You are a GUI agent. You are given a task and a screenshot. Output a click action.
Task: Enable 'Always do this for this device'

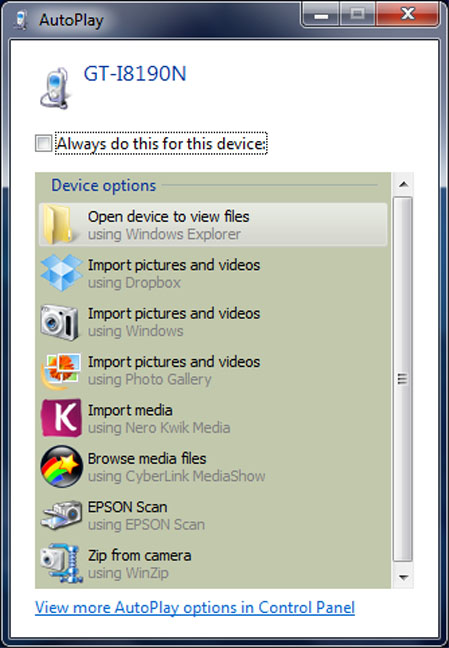pos(43,143)
